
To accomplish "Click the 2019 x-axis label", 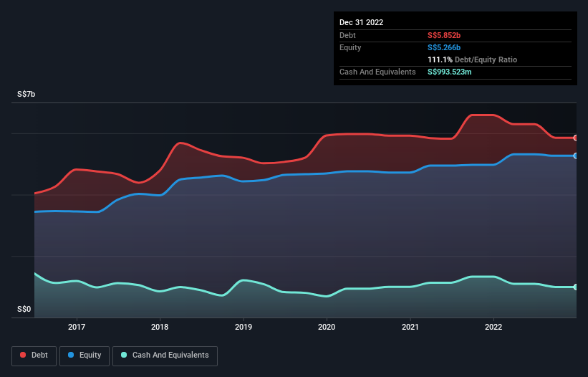I will [x=244, y=327].
